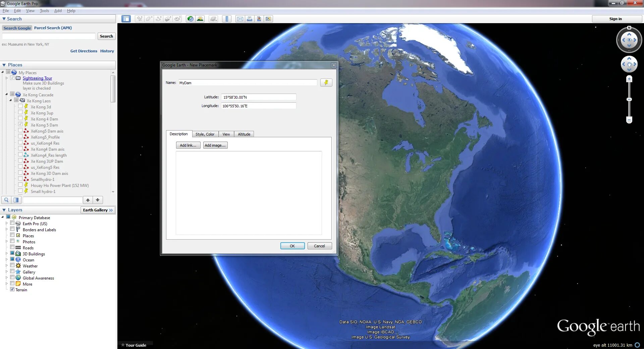The image size is (644, 349).
Task: Click the Latitude input field
Action: point(259,97)
